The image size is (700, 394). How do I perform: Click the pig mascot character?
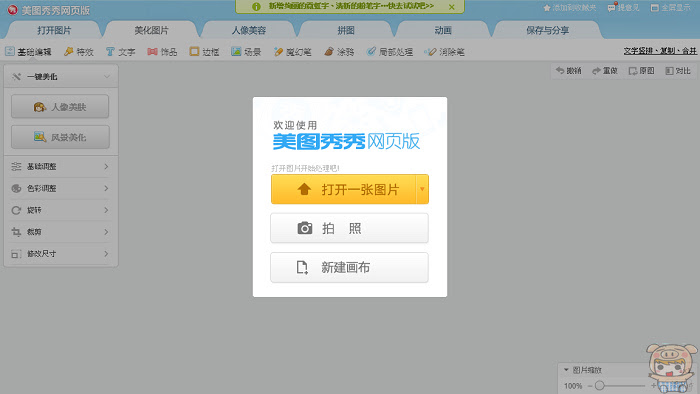coord(672,368)
